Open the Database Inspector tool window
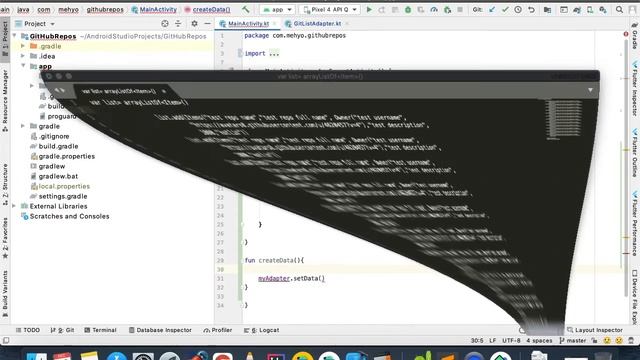The height and width of the screenshot is (360, 640). [x=160, y=330]
